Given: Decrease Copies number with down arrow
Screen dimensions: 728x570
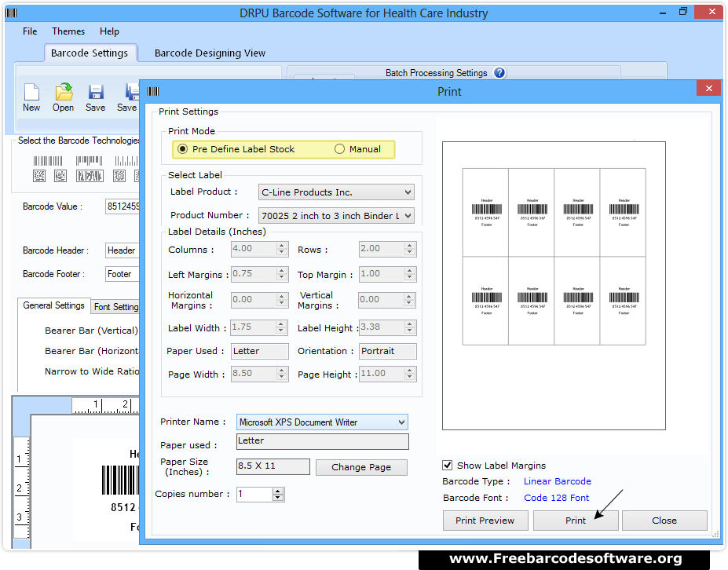Looking at the screenshot, I should pos(278,498).
